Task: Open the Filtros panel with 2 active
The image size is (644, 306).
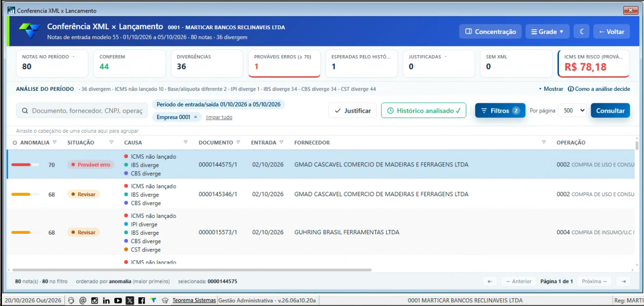Action: 500,111
